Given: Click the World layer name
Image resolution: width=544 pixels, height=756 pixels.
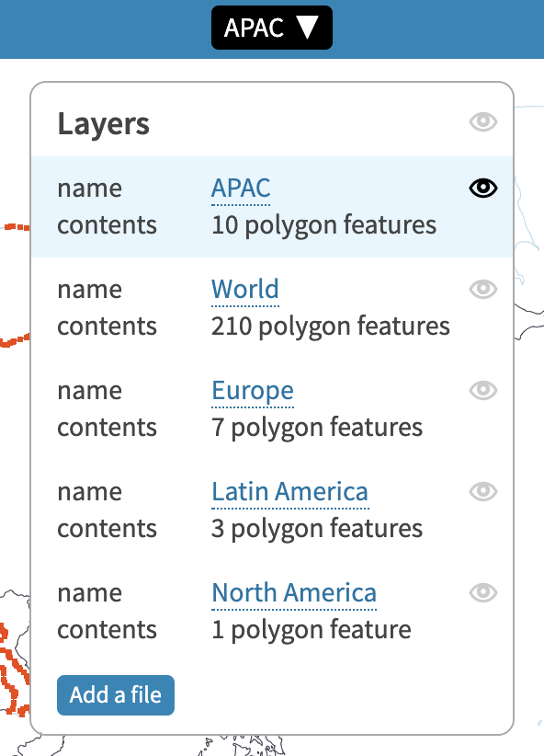Looking at the screenshot, I should 244,290.
